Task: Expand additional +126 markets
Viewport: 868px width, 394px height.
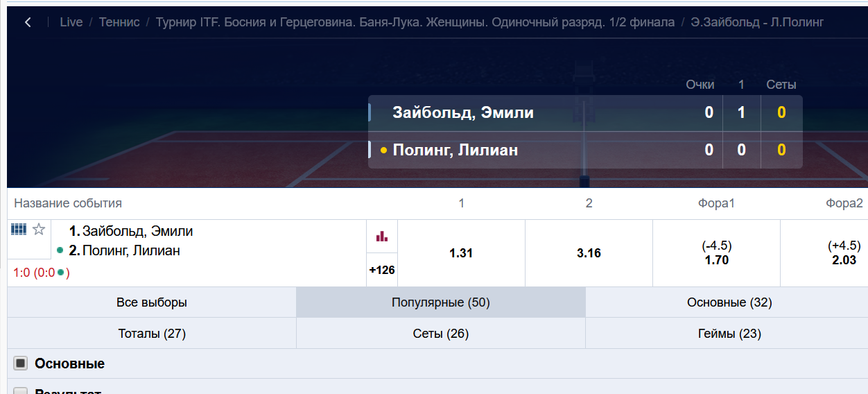Action: (382, 270)
